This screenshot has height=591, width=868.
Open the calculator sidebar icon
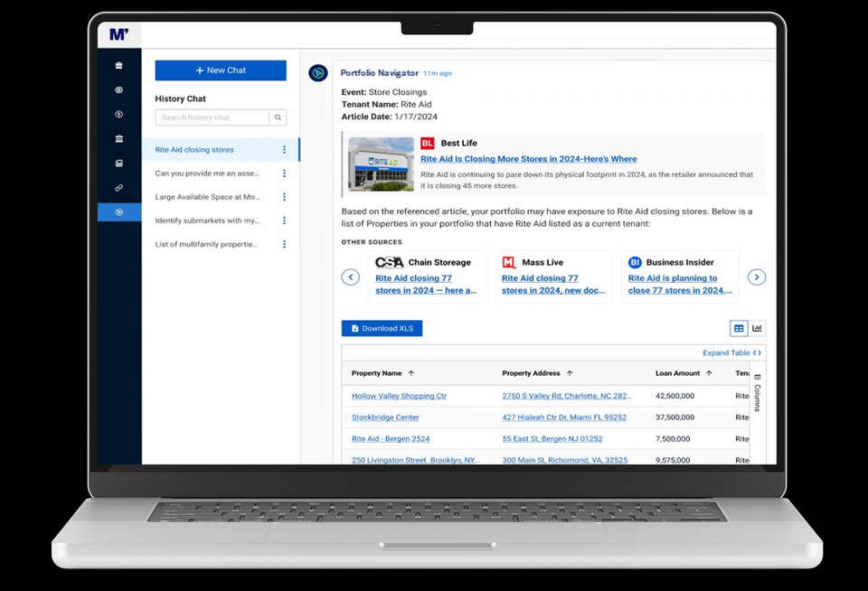coord(119,164)
